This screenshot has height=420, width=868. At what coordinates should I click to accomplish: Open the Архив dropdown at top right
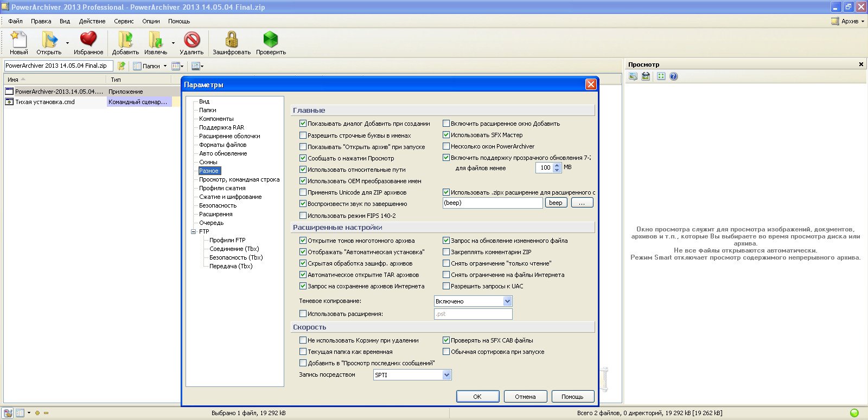click(x=863, y=22)
